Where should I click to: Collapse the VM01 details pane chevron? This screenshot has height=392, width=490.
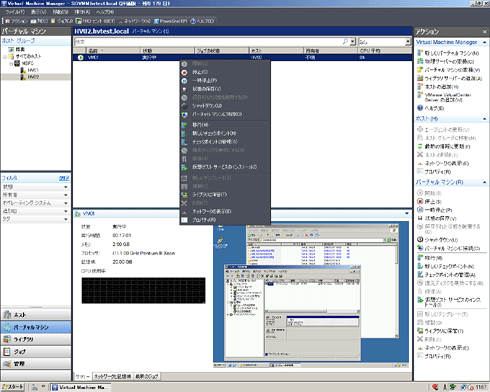[x=407, y=213]
